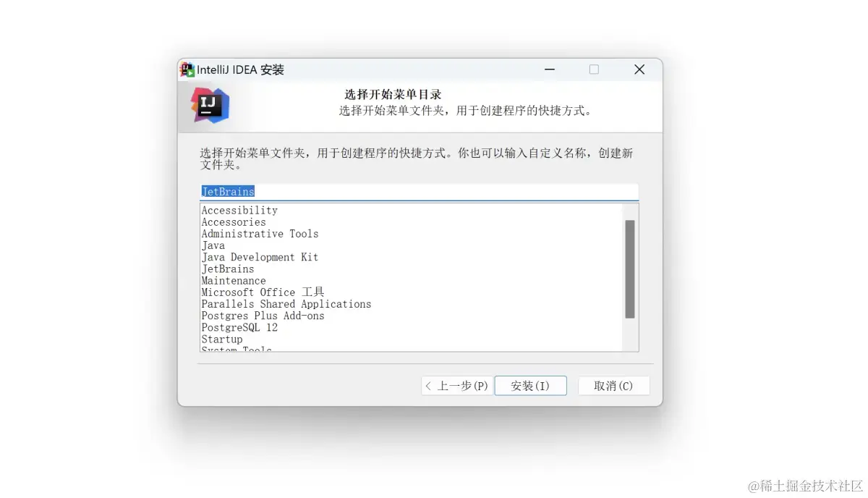Click the JetBrains folder name input field

pos(419,192)
